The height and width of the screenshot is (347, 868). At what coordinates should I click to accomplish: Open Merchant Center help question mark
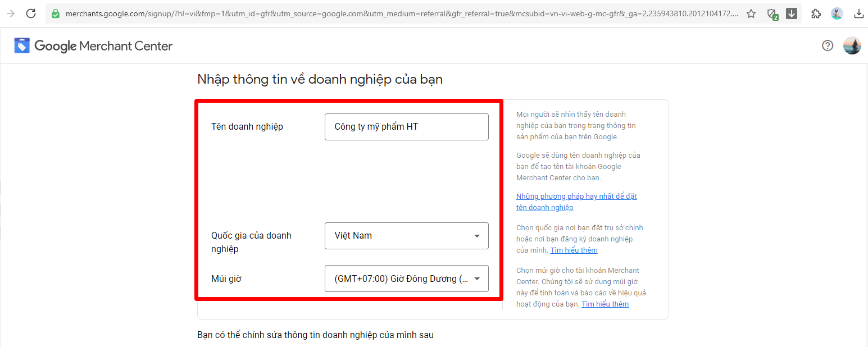[828, 45]
